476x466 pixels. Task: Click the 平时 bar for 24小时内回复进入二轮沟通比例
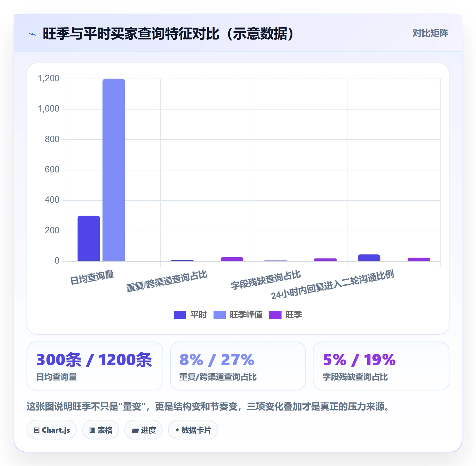(369, 258)
